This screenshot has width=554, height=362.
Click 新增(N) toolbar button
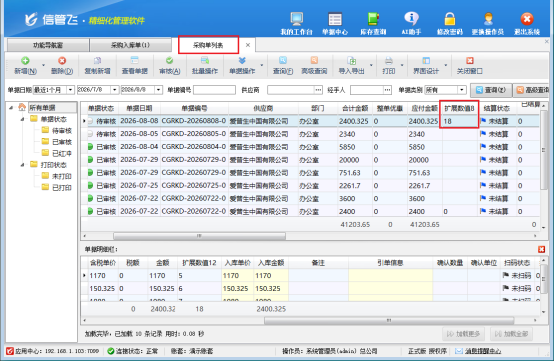[x=25, y=66]
